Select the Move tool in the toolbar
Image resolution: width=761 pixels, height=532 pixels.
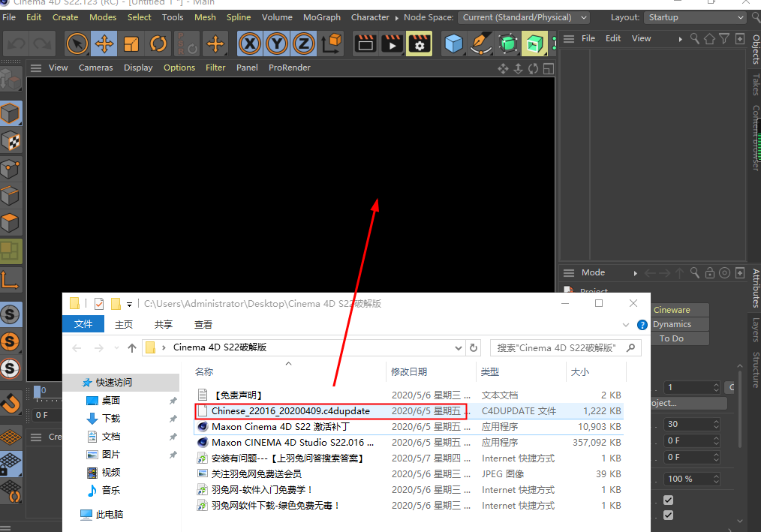(x=104, y=44)
